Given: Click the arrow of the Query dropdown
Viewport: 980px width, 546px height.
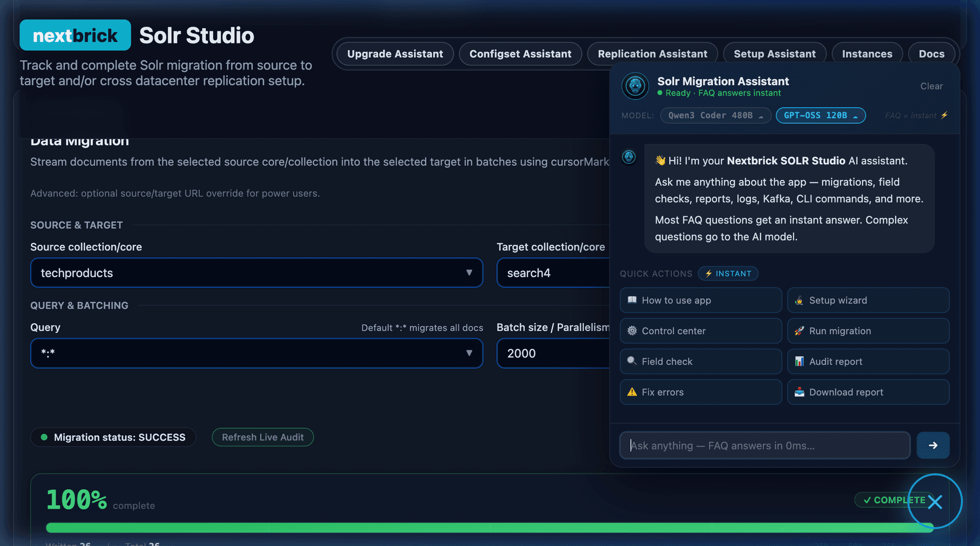Looking at the screenshot, I should [469, 353].
